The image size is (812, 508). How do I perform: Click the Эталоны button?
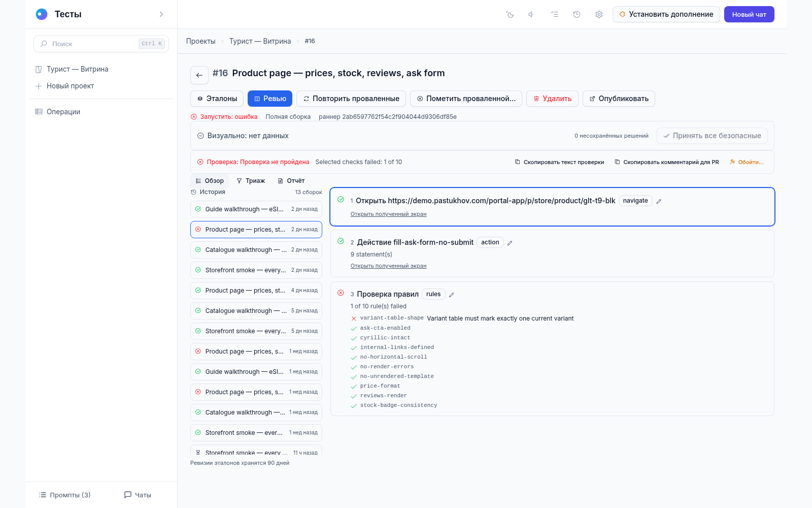click(217, 99)
